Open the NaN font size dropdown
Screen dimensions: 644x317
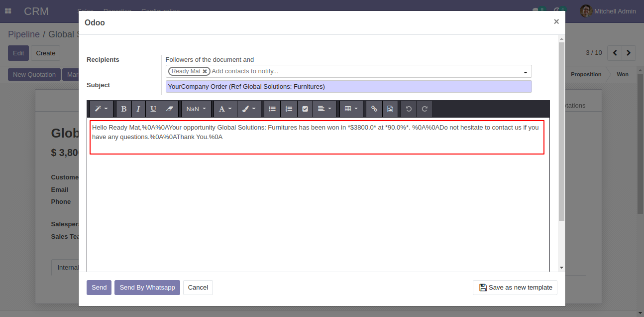pyautogui.click(x=196, y=109)
